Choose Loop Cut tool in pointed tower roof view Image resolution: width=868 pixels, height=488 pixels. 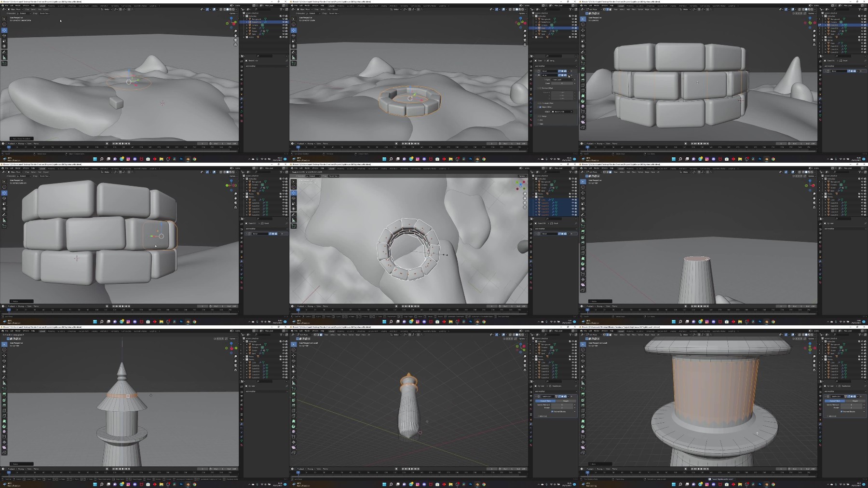4,410
